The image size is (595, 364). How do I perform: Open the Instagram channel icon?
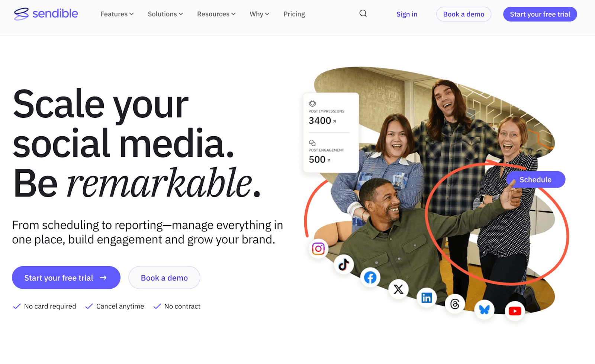tap(318, 248)
